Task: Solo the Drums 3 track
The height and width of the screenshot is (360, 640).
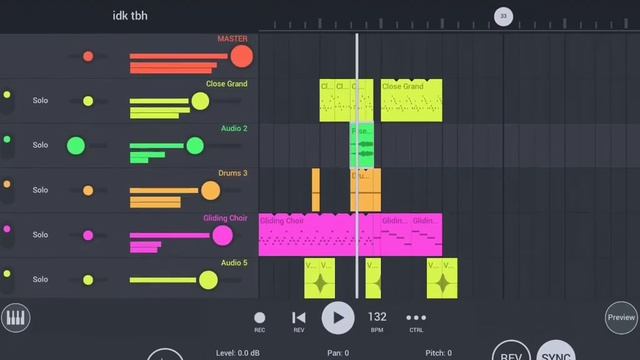Action: click(x=40, y=190)
